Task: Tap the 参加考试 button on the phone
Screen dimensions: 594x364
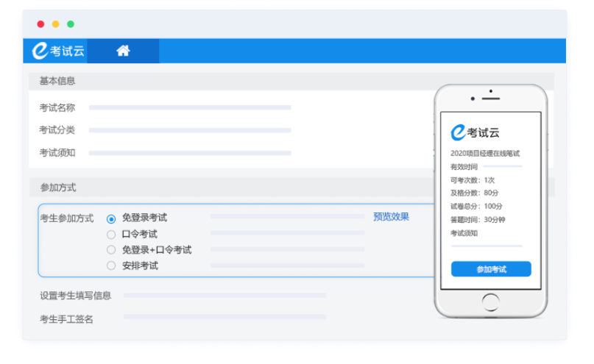Action: pos(491,269)
